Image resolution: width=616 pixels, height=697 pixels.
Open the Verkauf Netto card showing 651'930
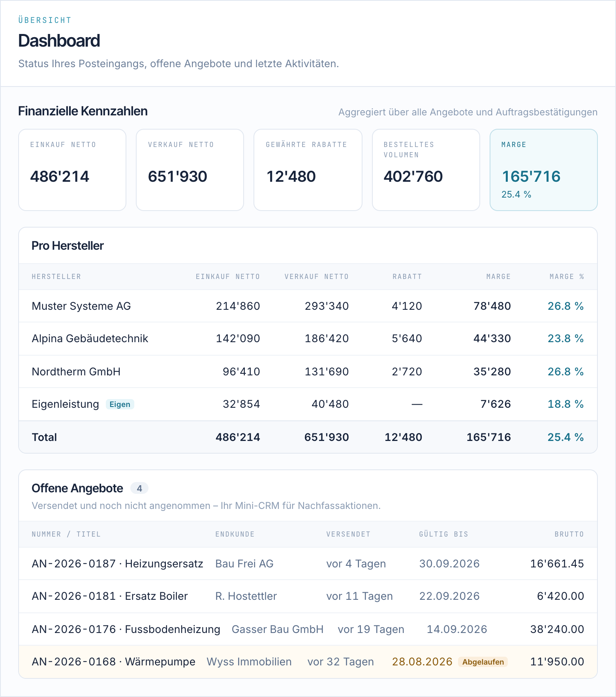point(190,170)
